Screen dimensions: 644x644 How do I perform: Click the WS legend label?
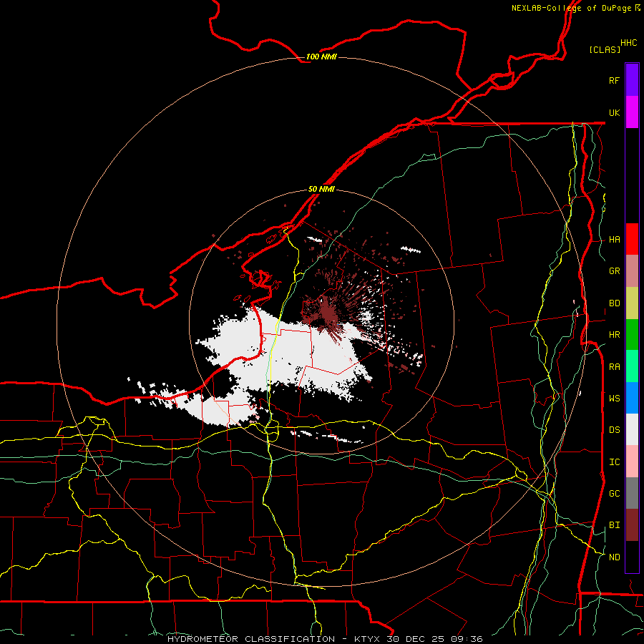[x=615, y=398]
